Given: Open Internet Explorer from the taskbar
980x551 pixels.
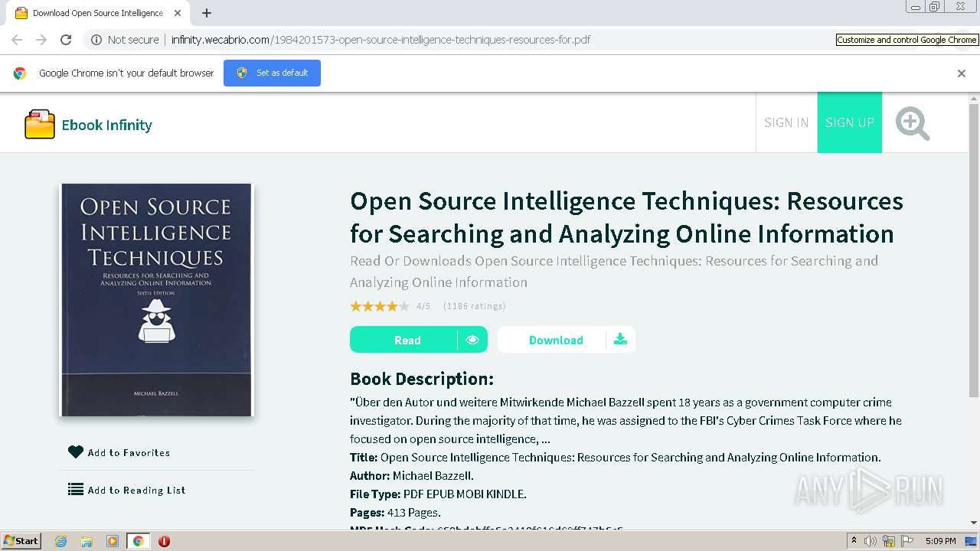Looking at the screenshot, I should pyautogui.click(x=60, y=541).
